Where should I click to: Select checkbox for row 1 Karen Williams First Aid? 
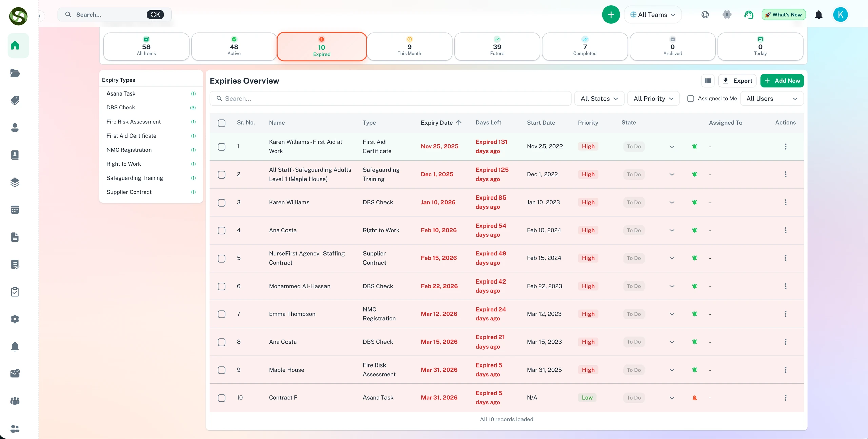pyautogui.click(x=221, y=147)
